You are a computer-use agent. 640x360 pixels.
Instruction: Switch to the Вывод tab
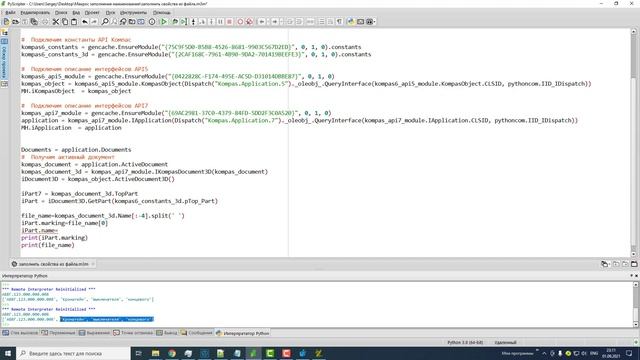pos(167,333)
